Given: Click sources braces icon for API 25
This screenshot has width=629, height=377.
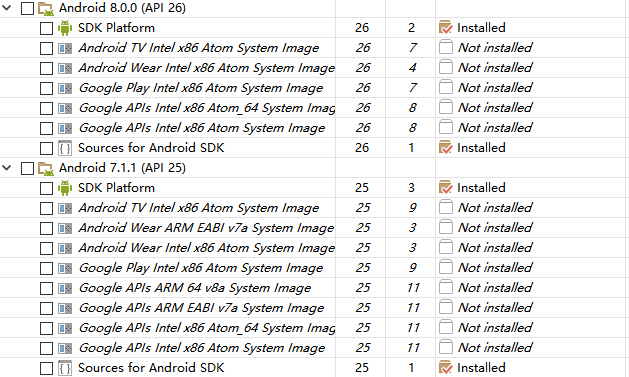Looking at the screenshot, I should [65, 368].
